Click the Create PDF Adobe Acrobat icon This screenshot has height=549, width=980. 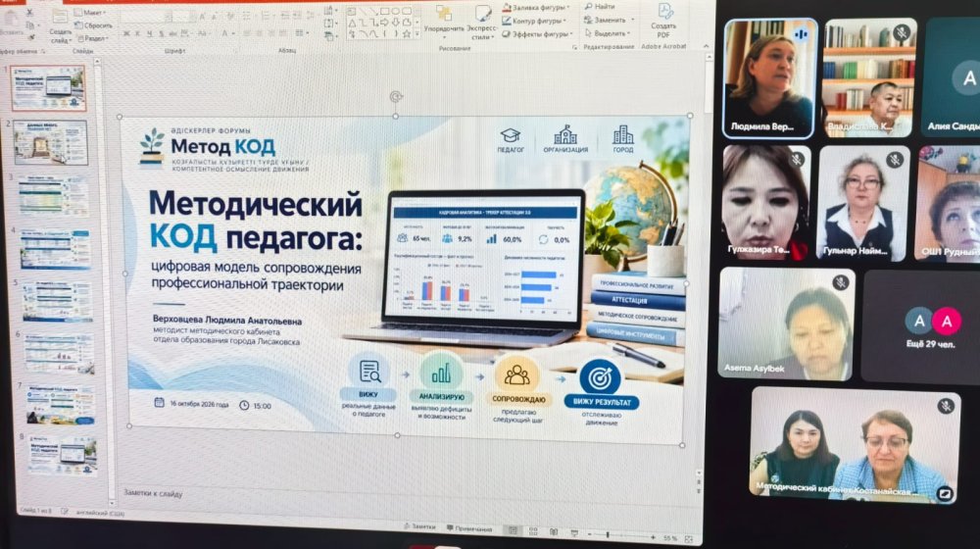(x=663, y=11)
